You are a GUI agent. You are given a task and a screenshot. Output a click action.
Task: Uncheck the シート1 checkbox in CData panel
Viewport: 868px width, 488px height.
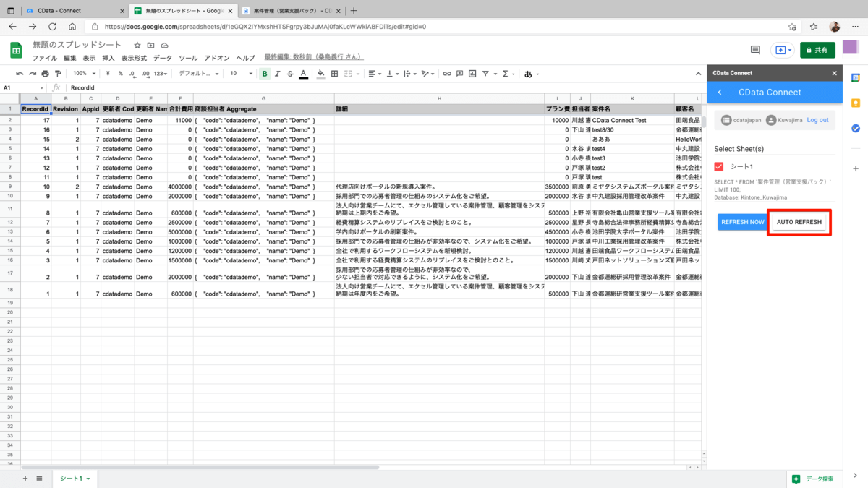pos(719,166)
